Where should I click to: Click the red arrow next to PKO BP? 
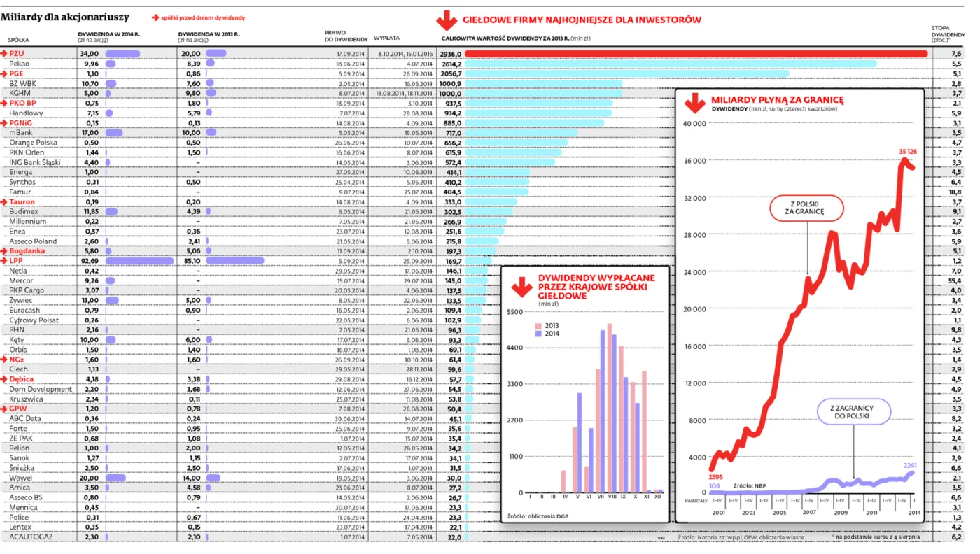tap(4, 103)
